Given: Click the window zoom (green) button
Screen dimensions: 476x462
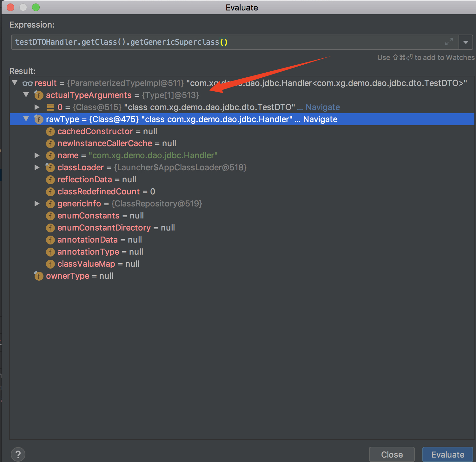Looking at the screenshot, I should click(36, 7).
